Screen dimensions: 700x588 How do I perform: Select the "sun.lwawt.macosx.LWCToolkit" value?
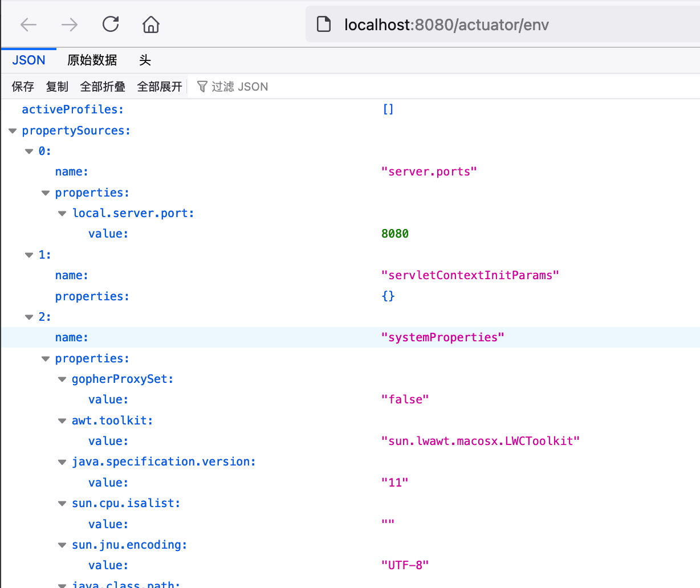(480, 441)
